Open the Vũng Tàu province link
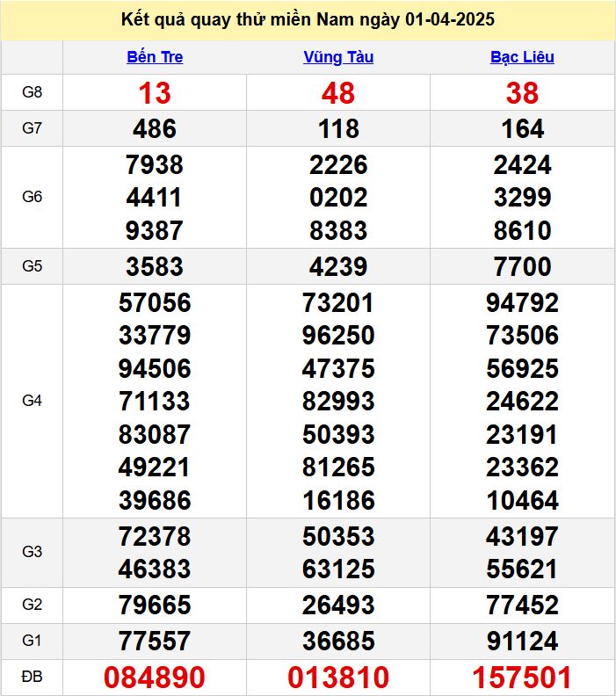 tap(338, 57)
